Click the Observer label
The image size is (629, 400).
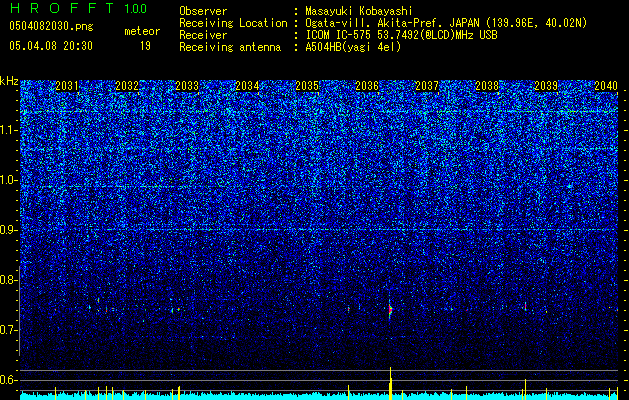click(x=203, y=11)
